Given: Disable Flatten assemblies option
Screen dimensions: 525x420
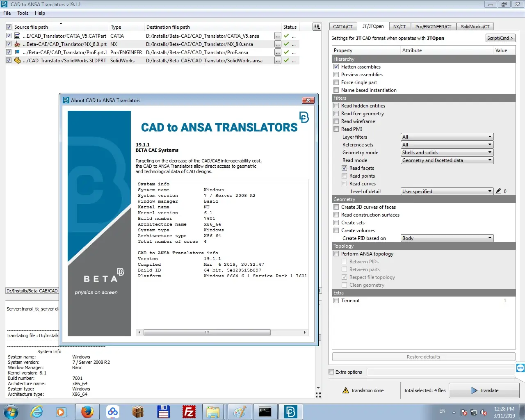Looking at the screenshot, I should click(x=336, y=67).
